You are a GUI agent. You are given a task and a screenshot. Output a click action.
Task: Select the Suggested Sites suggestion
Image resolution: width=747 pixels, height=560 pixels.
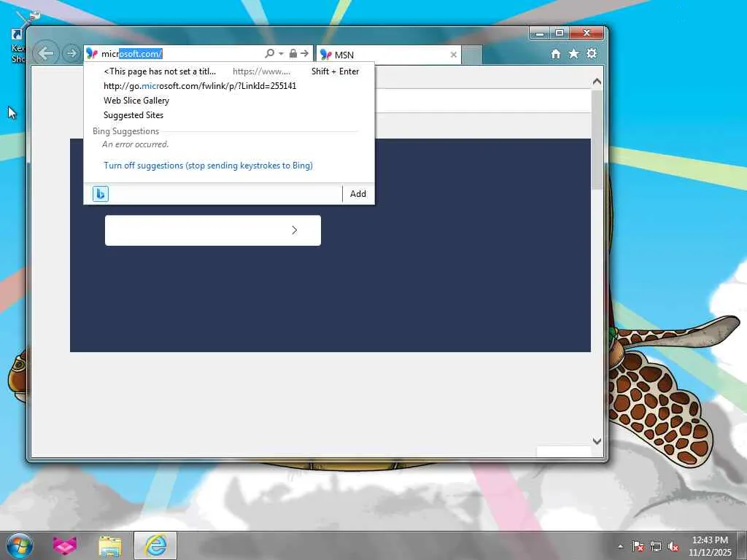228,115
